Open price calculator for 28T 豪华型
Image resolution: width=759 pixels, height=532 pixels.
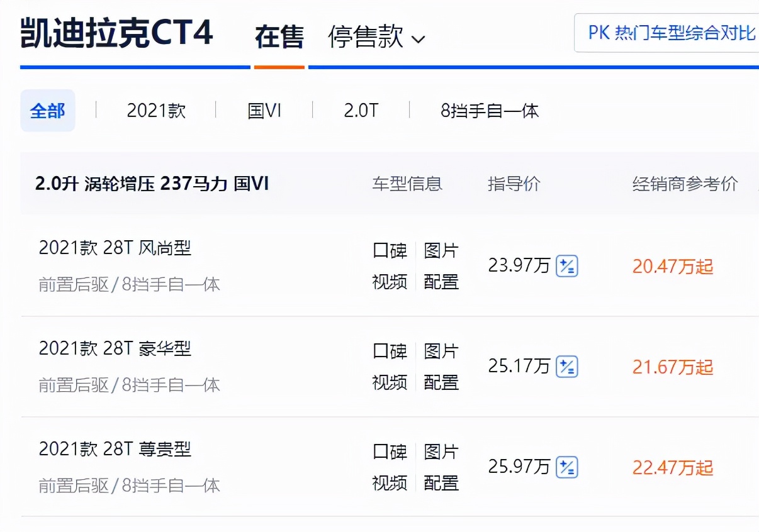click(567, 366)
